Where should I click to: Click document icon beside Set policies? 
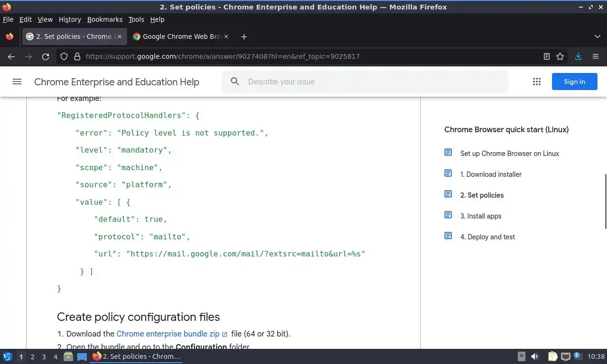[448, 194]
